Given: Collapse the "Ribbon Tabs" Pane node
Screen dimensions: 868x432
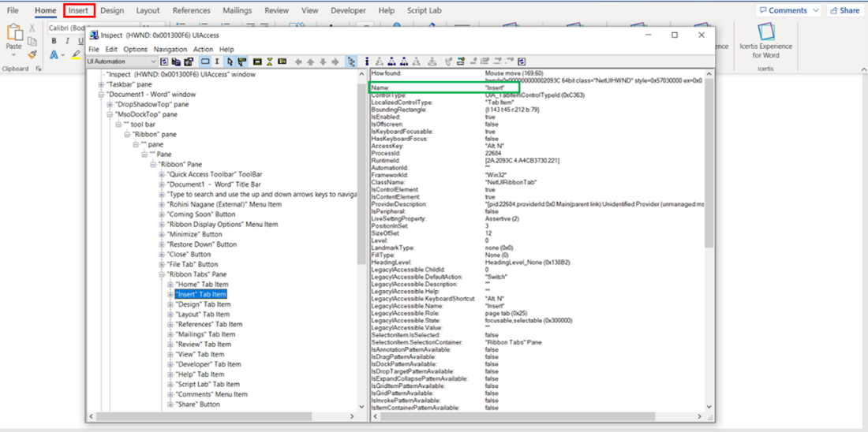Looking at the screenshot, I should (x=163, y=274).
